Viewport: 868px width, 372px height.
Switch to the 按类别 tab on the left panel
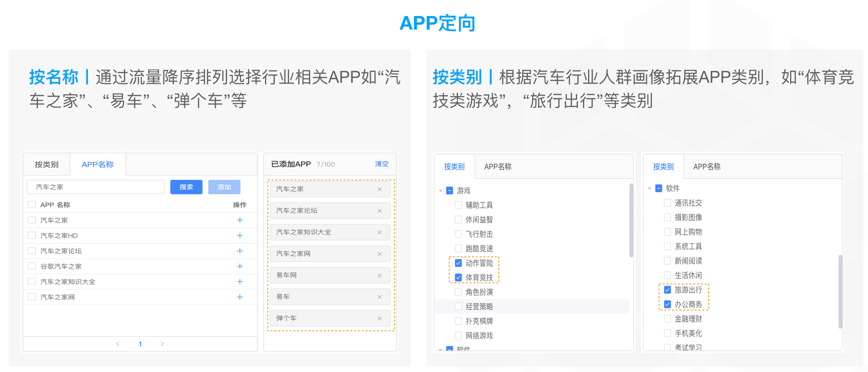tap(46, 164)
